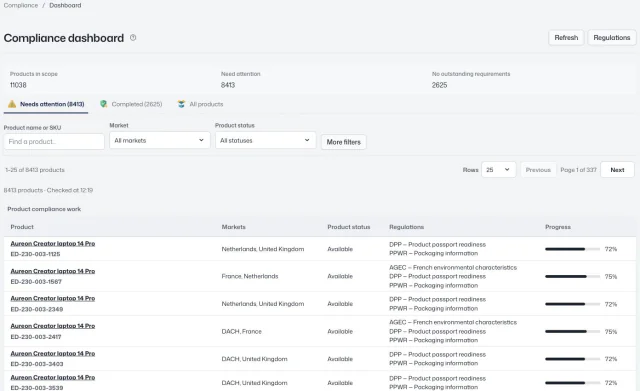
Task: Click '1-25 of 8413 products' text
Action: (35, 170)
